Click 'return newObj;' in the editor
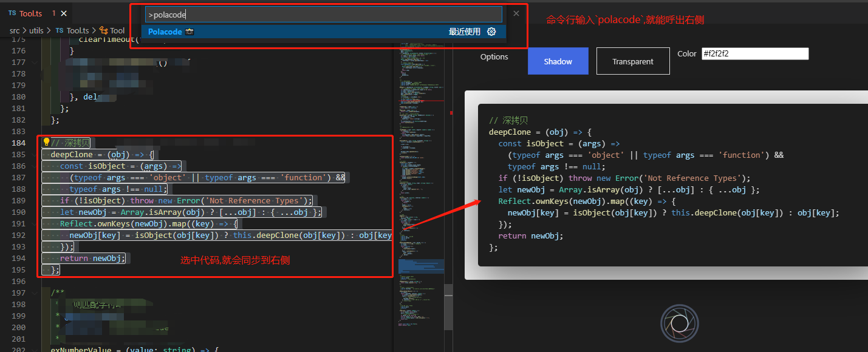 coord(93,258)
